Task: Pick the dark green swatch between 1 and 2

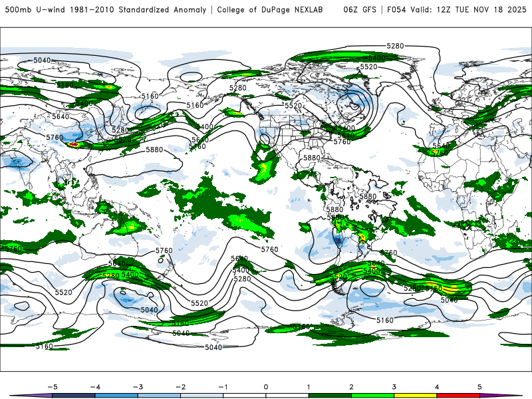Action: (330, 396)
